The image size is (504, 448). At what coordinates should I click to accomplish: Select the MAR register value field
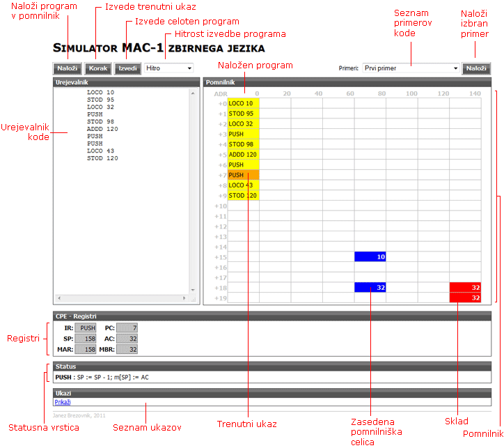[86, 350]
